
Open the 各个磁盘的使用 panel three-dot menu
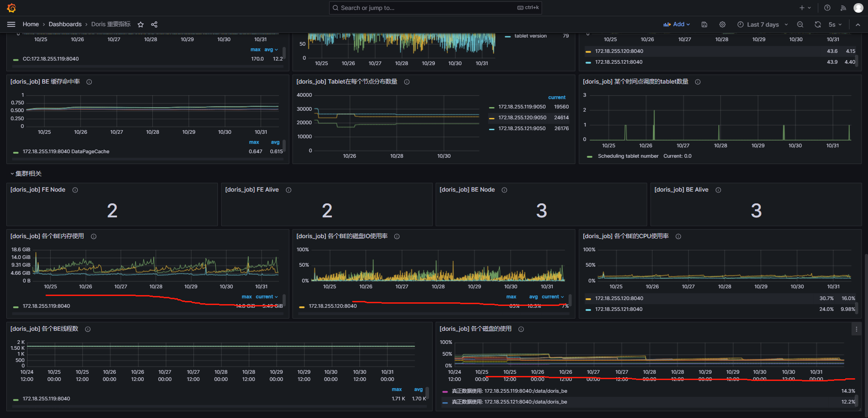[x=856, y=329]
